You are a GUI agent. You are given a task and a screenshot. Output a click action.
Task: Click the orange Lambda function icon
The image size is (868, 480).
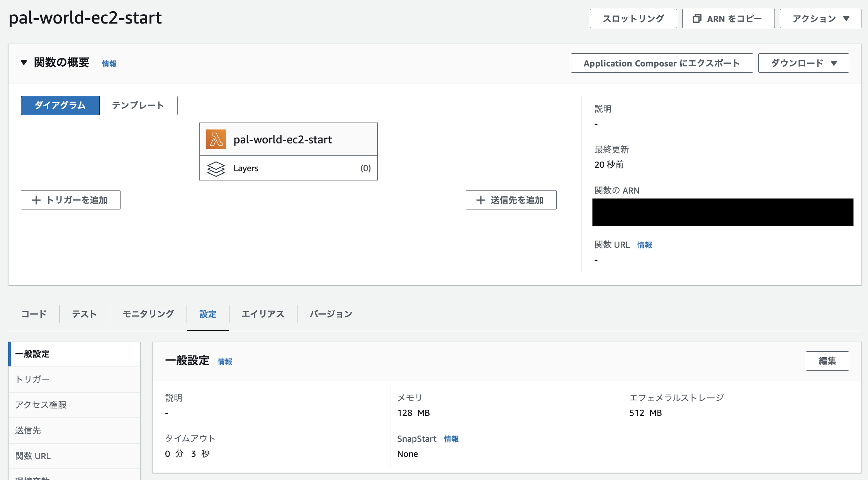216,140
